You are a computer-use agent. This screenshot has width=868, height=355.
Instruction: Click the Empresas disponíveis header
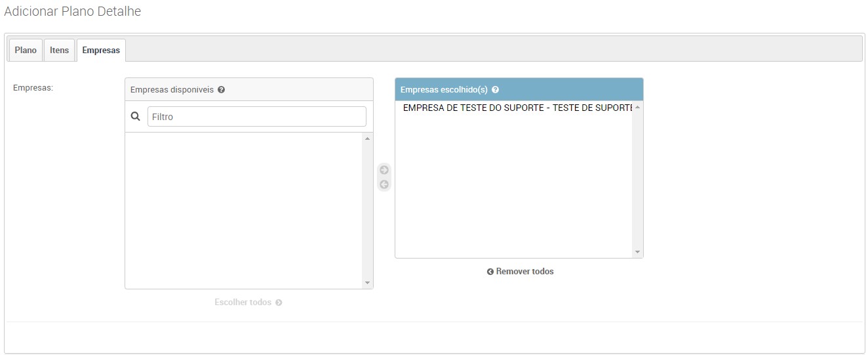tap(172, 90)
